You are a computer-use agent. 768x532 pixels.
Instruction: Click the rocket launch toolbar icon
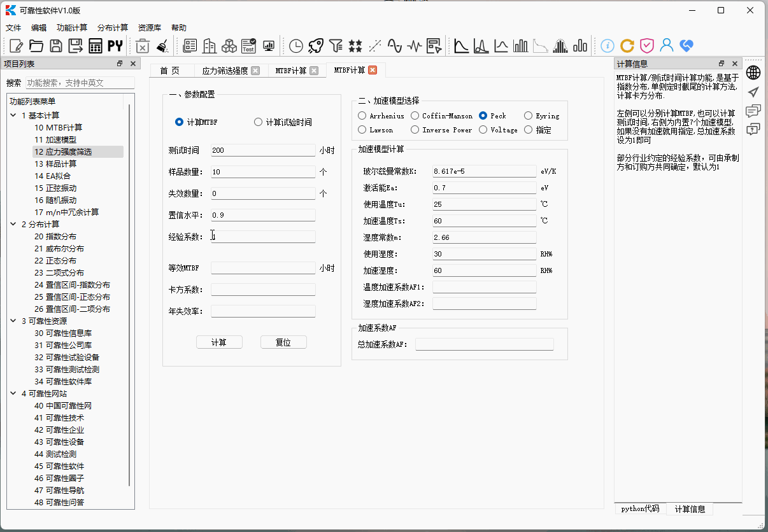click(x=315, y=45)
